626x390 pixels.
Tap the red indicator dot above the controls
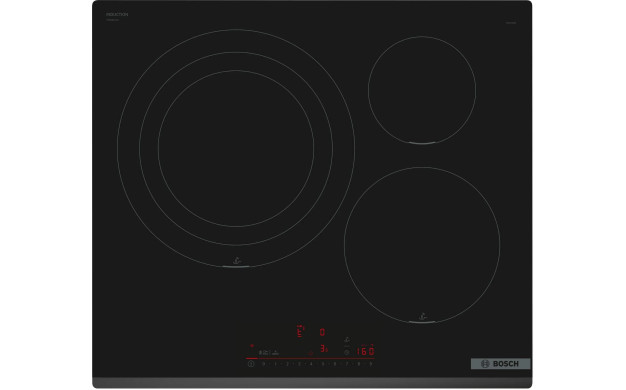(252, 346)
